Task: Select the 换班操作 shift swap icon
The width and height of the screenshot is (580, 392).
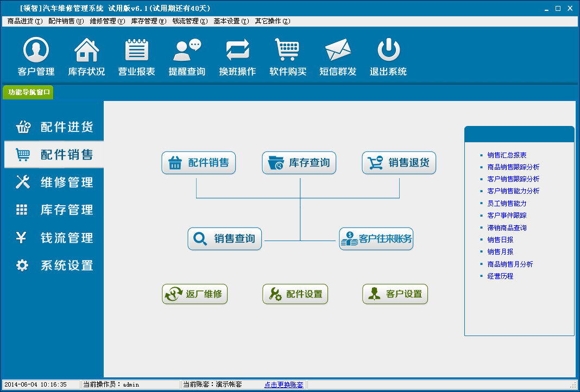Action: (x=237, y=50)
